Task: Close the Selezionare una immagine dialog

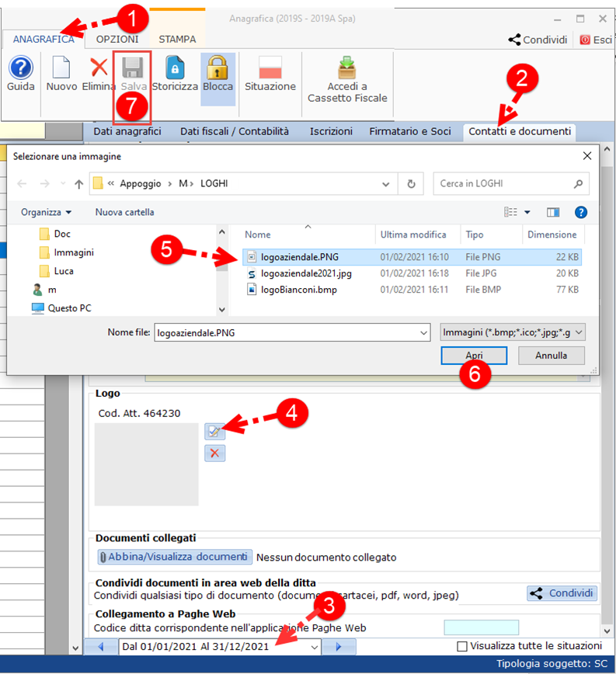Action: click(x=586, y=156)
